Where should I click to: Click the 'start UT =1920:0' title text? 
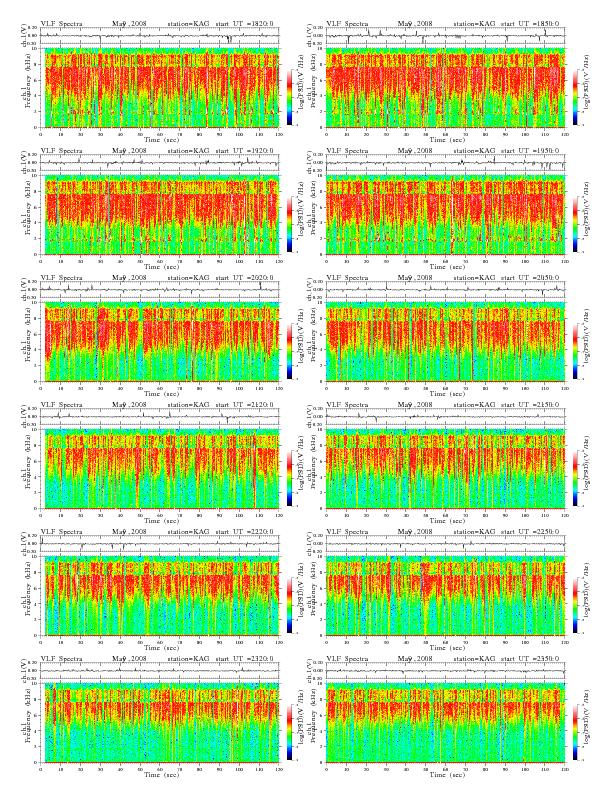(245, 151)
